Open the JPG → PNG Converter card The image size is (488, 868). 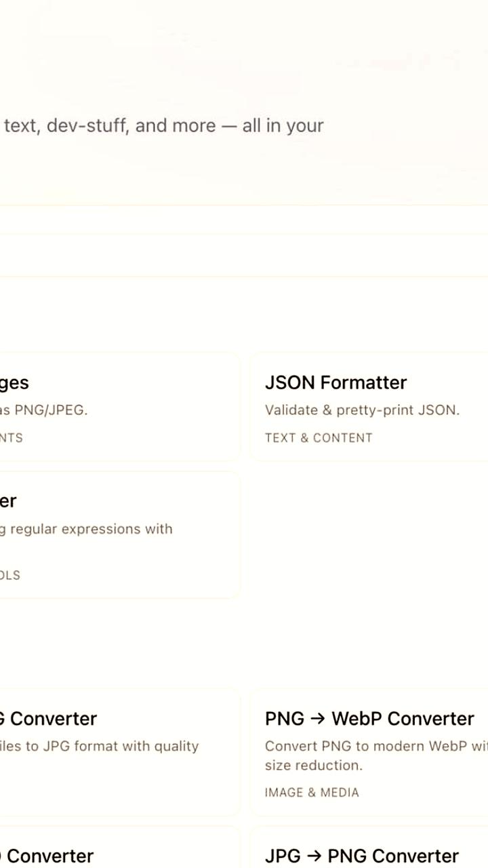click(x=369, y=848)
